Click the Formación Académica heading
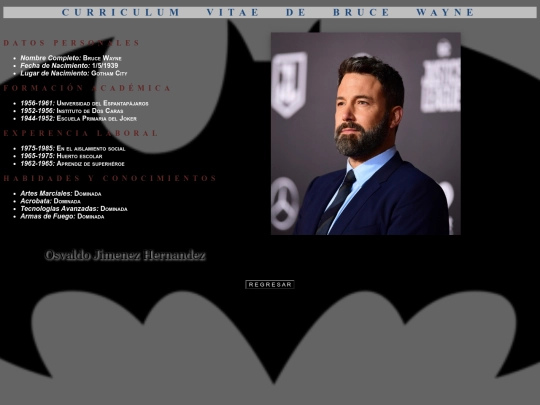This screenshot has width=540, height=405. point(87,88)
